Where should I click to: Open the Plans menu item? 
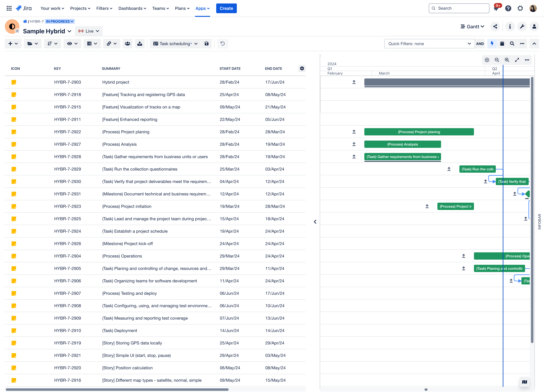(x=182, y=8)
